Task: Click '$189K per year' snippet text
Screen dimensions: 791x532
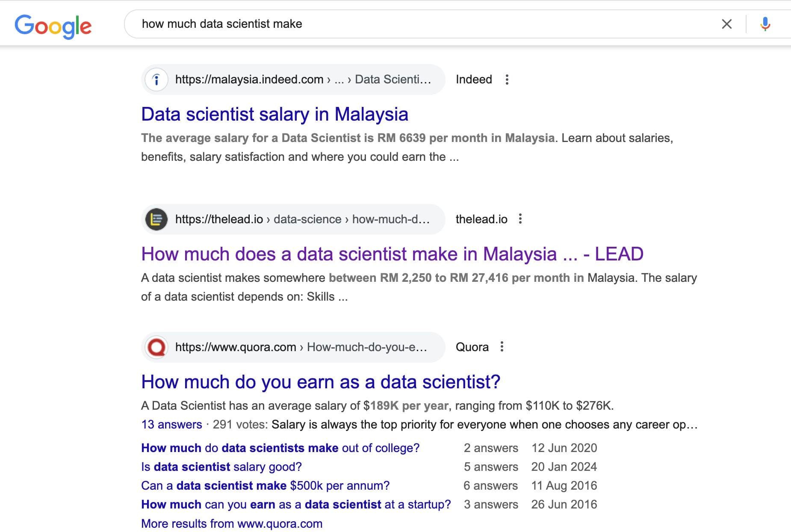Action: point(406,406)
